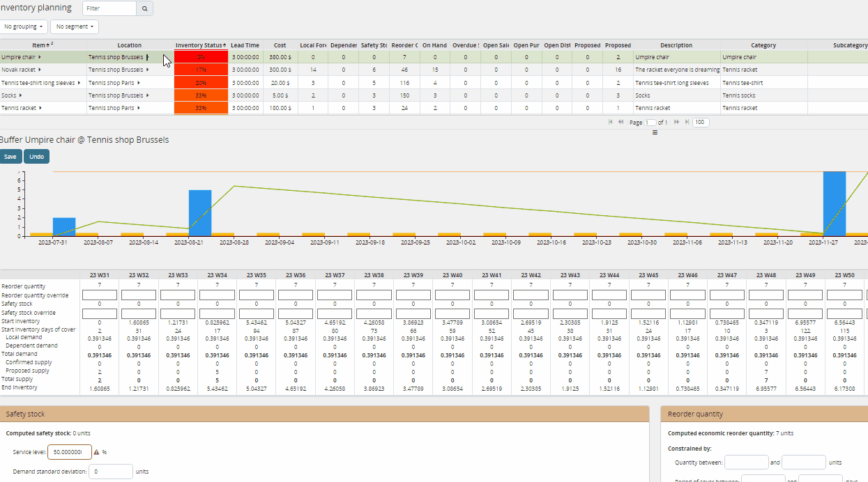Click the tall blue chart bar at 2023-11-27
868x482 pixels.
(x=835, y=203)
